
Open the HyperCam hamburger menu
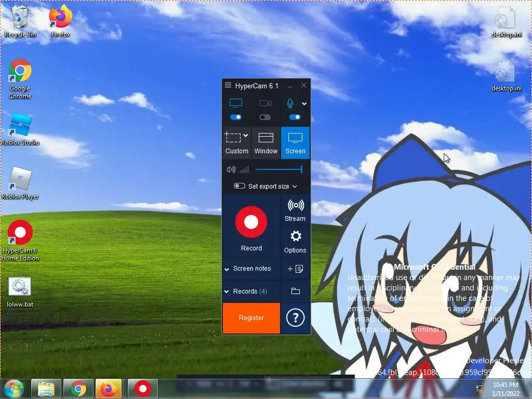click(x=228, y=85)
